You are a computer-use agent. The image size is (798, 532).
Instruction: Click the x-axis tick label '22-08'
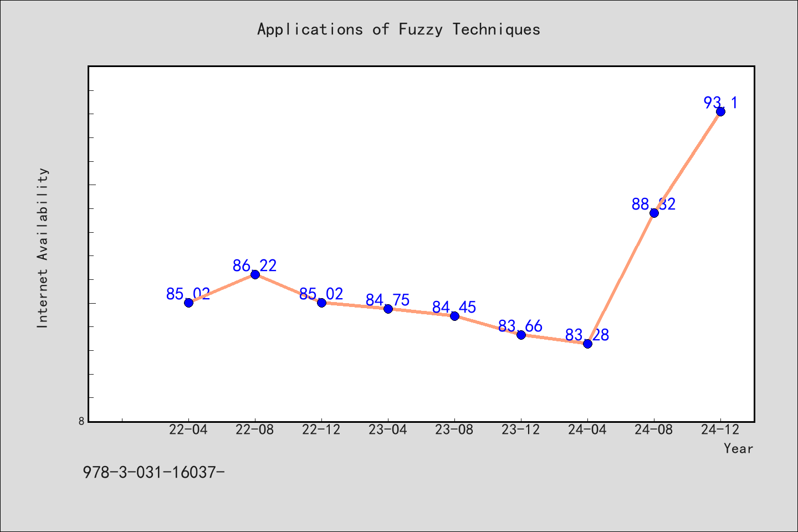(255, 429)
